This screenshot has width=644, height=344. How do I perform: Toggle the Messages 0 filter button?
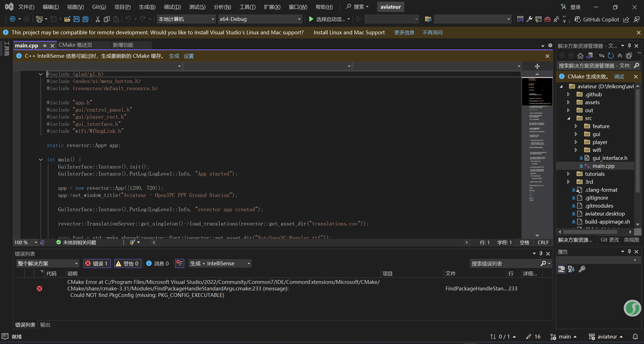pos(158,263)
